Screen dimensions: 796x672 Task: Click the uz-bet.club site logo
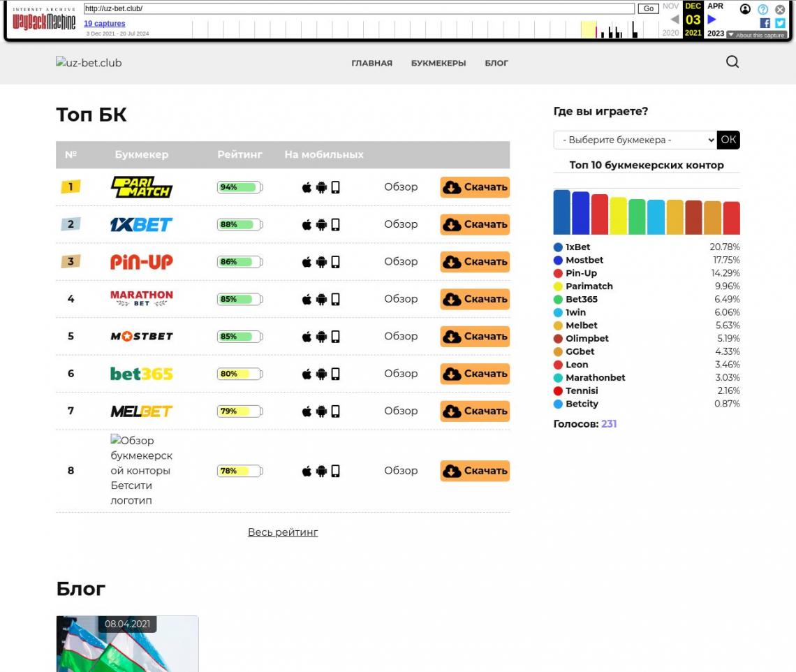(x=89, y=62)
